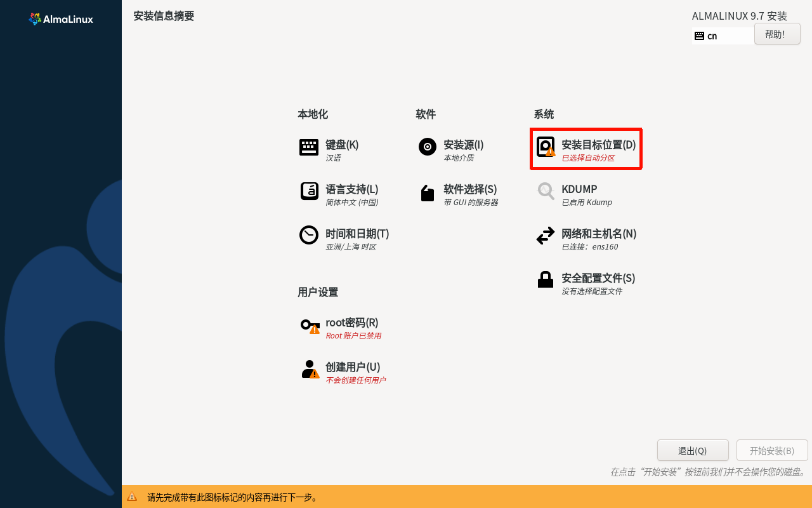Image resolution: width=812 pixels, height=508 pixels.
Task: Click the 开始安装(B) button
Action: 772,451
